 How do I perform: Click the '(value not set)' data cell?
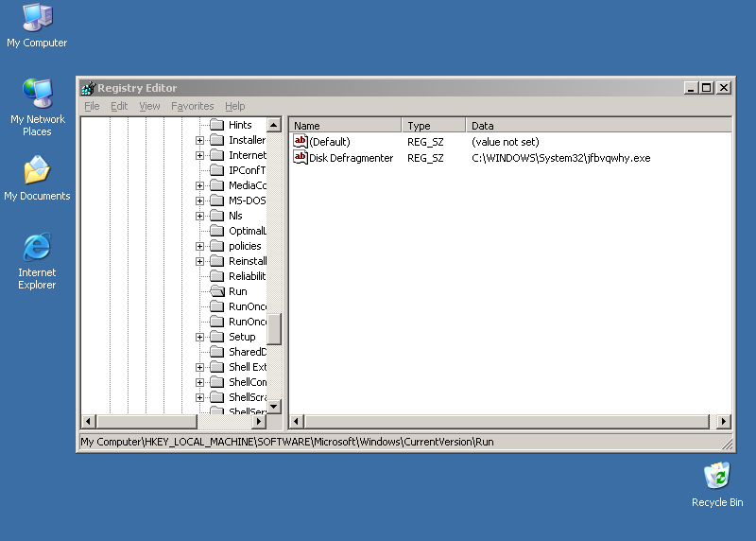(506, 142)
